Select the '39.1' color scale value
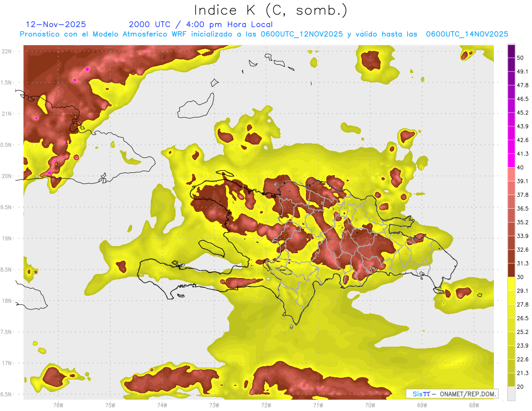Image resolution: width=532 pixels, height=411 pixels. [x=523, y=181]
